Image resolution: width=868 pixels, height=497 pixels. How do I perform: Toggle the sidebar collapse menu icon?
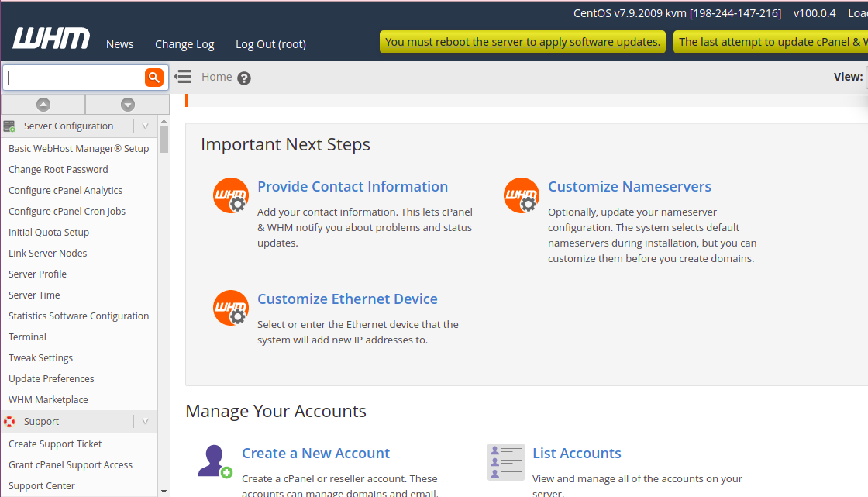[x=183, y=77]
